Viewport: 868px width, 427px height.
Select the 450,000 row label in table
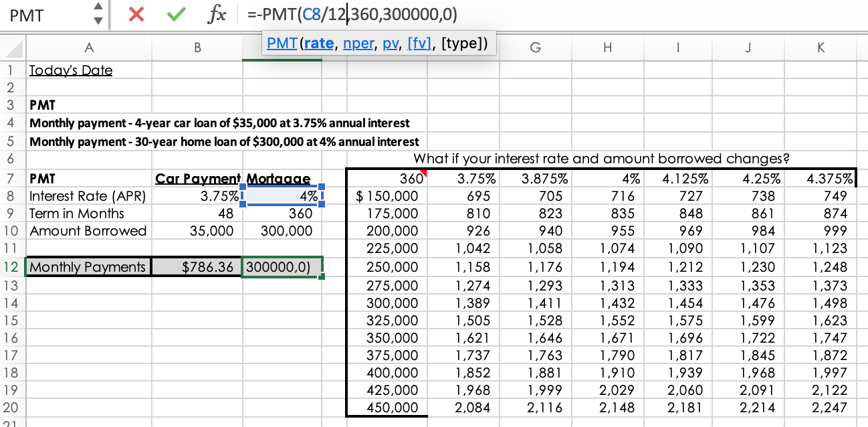click(387, 408)
